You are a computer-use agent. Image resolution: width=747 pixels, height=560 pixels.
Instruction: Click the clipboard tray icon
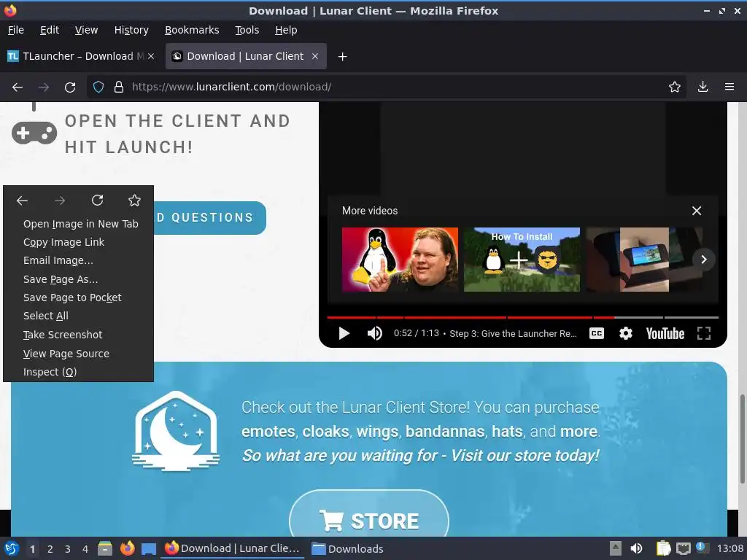click(x=664, y=548)
